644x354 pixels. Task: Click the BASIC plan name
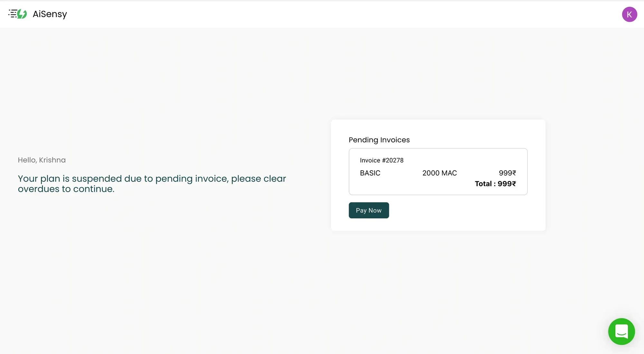[370, 173]
